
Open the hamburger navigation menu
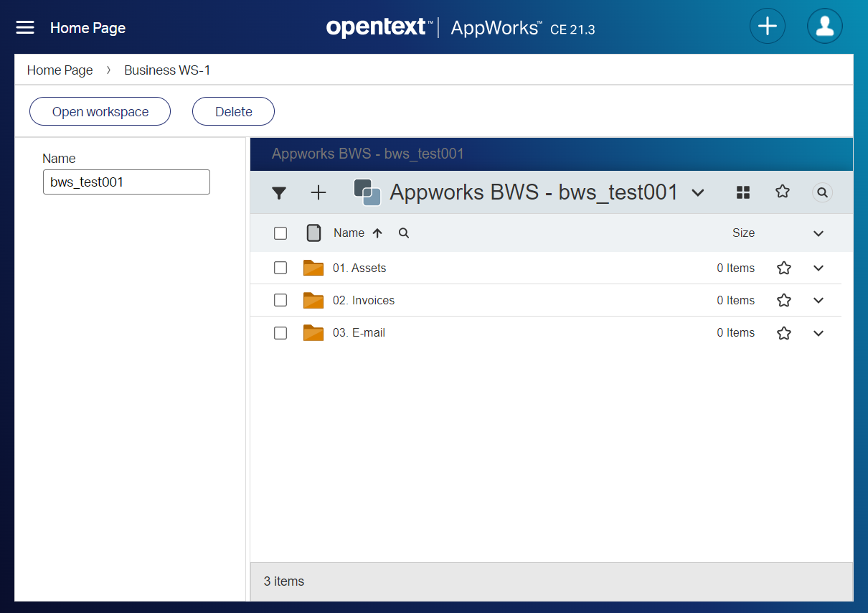(x=25, y=27)
